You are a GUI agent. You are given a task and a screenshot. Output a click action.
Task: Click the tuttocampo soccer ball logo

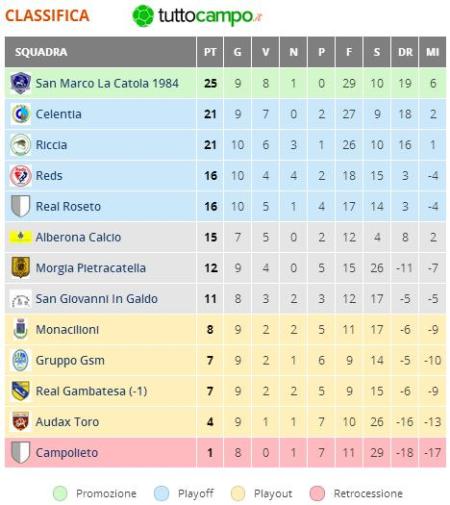(x=143, y=16)
